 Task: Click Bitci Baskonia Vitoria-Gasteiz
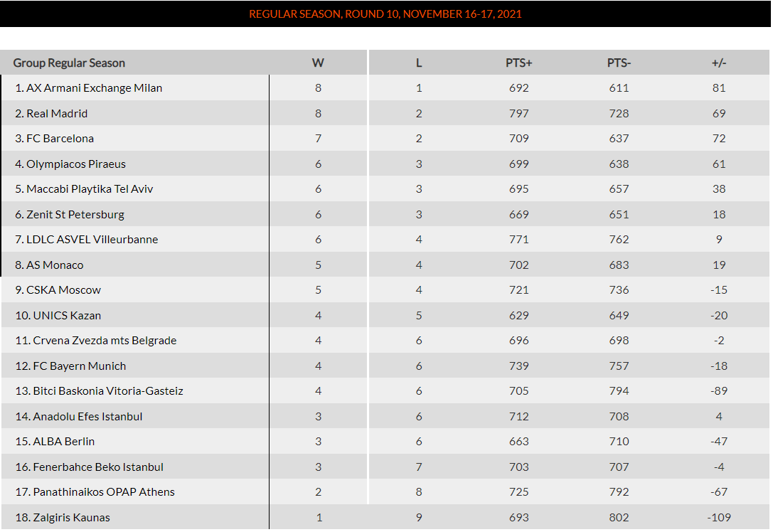tap(108, 391)
